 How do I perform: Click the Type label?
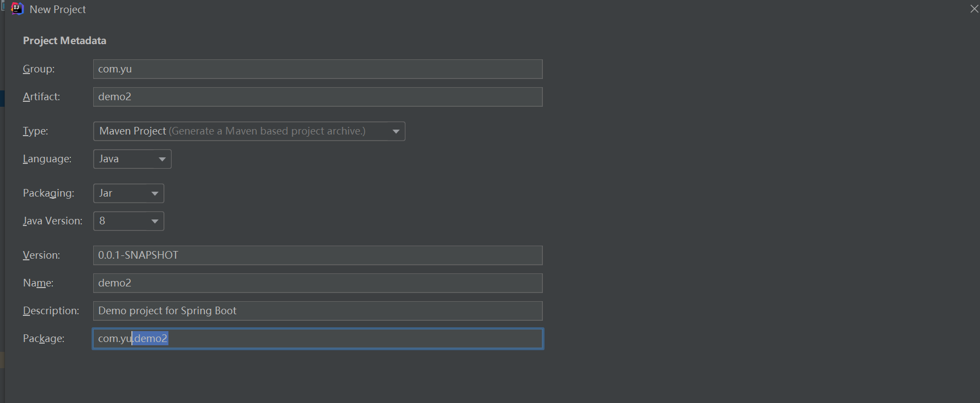[x=35, y=131]
